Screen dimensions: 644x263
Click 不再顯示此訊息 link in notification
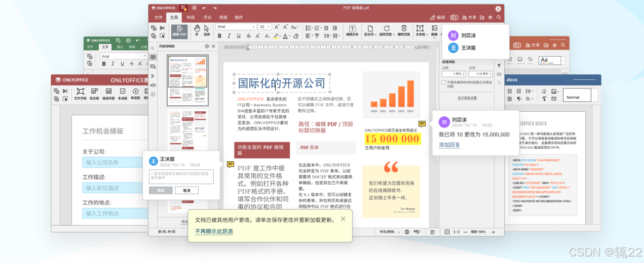click(214, 232)
